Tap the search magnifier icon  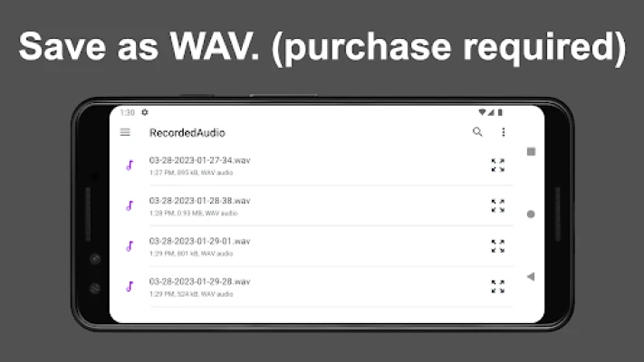pyautogui.click(x=478, y=132)
